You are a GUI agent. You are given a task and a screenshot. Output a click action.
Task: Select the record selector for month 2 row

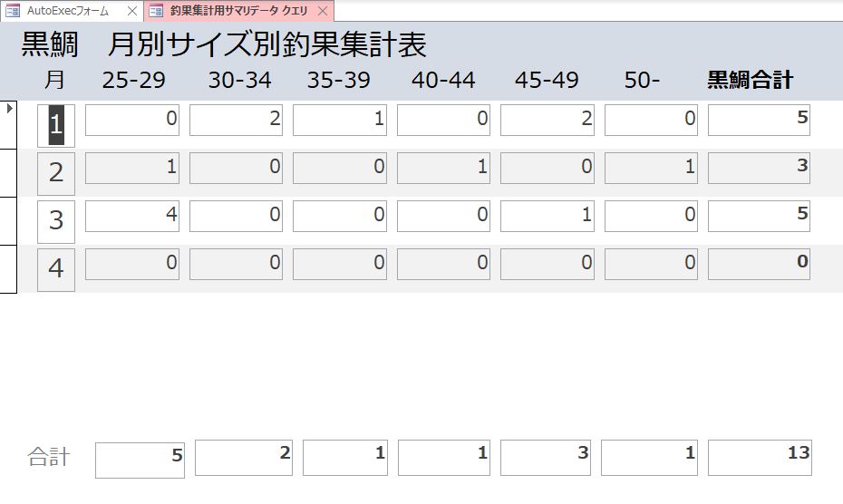tap(8, 172)
